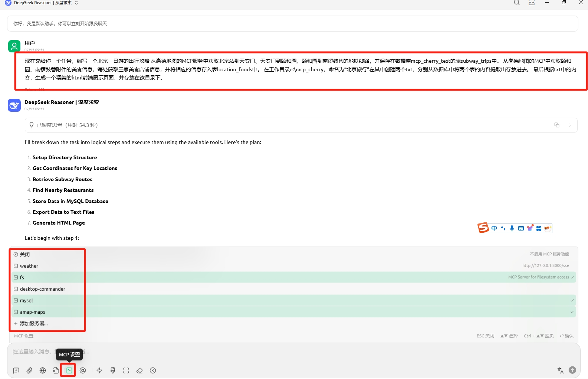Screen dimensions: 588x379
Task: Click the lightbulb icon in thinking block
Action: [32, 125]
